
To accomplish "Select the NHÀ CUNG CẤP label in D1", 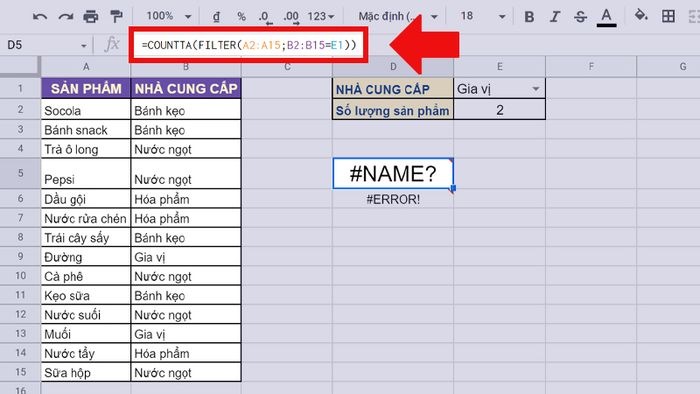I will pyautogui.click(x=393, y=89).
